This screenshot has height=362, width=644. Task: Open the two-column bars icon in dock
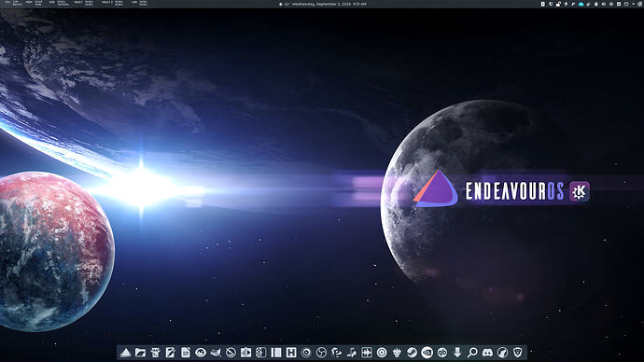click(276, 352)
